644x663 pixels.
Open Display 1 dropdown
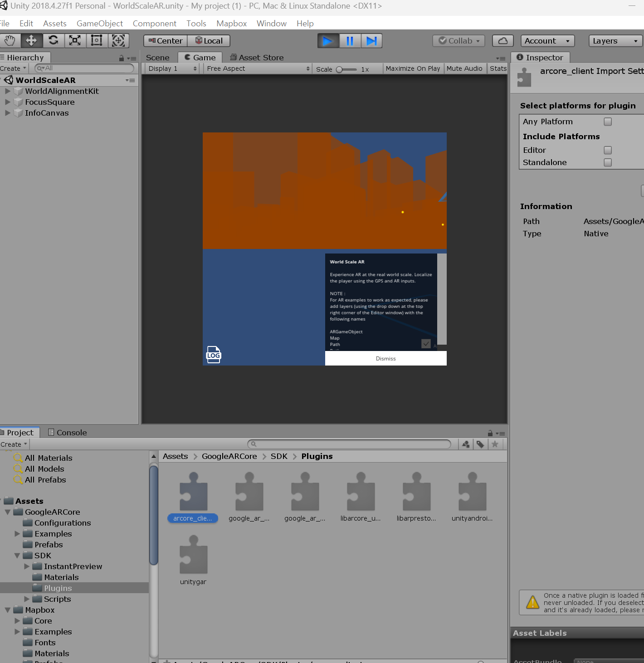(x=172, y=68)
